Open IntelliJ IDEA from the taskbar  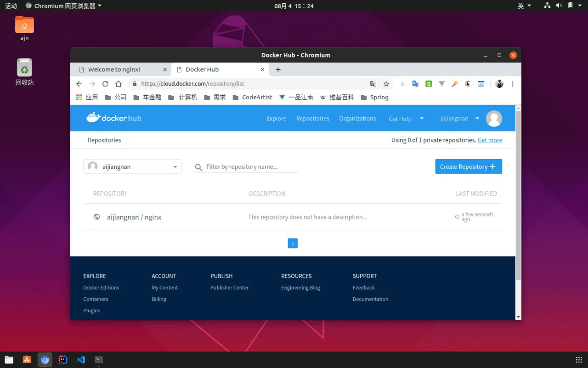63,360
